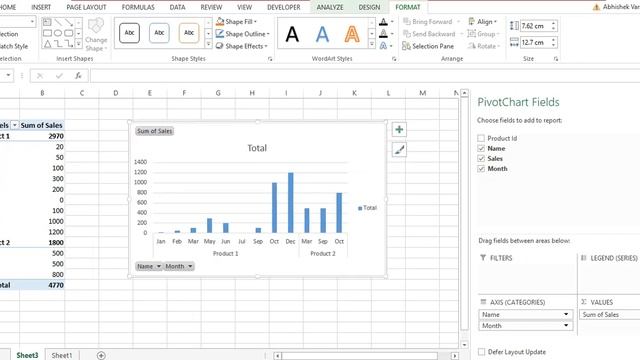Click the formula bar confirm checkmark icon
This screenshot has height=360, width=640.
coord(59,76)
